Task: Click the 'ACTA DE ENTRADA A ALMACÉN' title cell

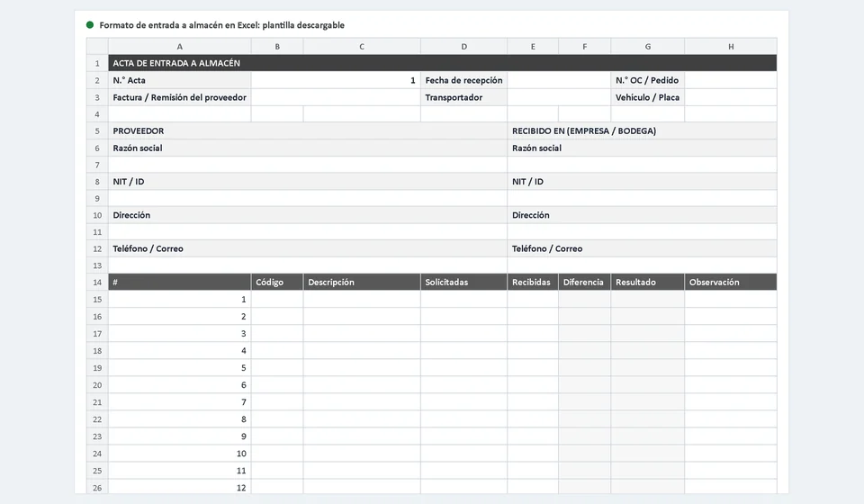Action: tap(443, 63)
